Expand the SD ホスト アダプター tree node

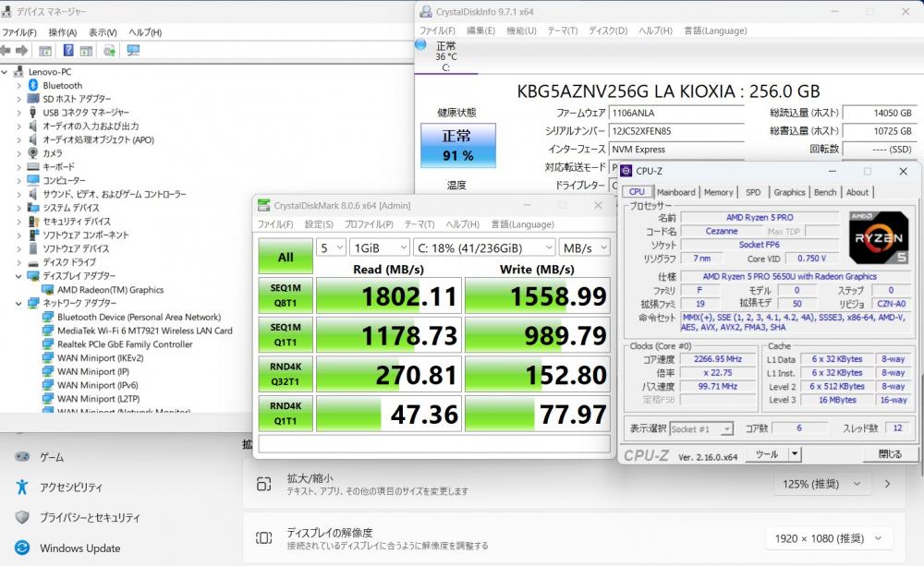[18, 99]
